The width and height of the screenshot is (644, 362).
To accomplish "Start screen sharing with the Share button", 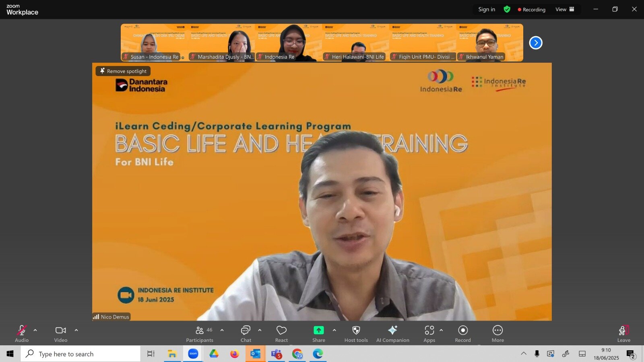I will click(318, 334).
